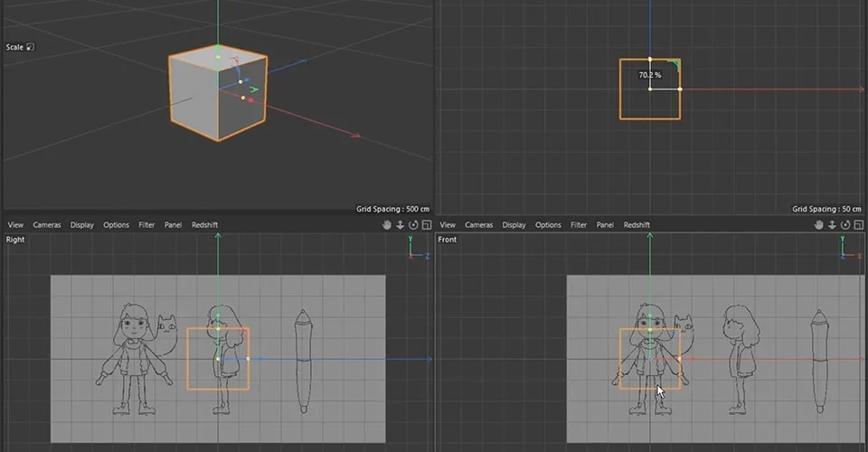This screenshot has height=452, width=868.
Task: Open Redshift menu in Front viewport
Action: (x=637, y=224)
